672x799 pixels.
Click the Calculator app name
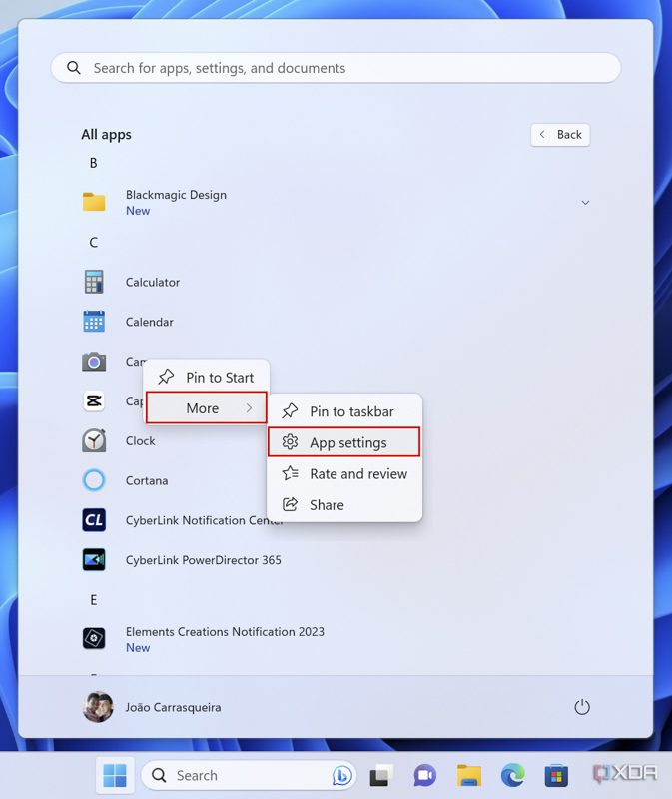tap(153, 282)
